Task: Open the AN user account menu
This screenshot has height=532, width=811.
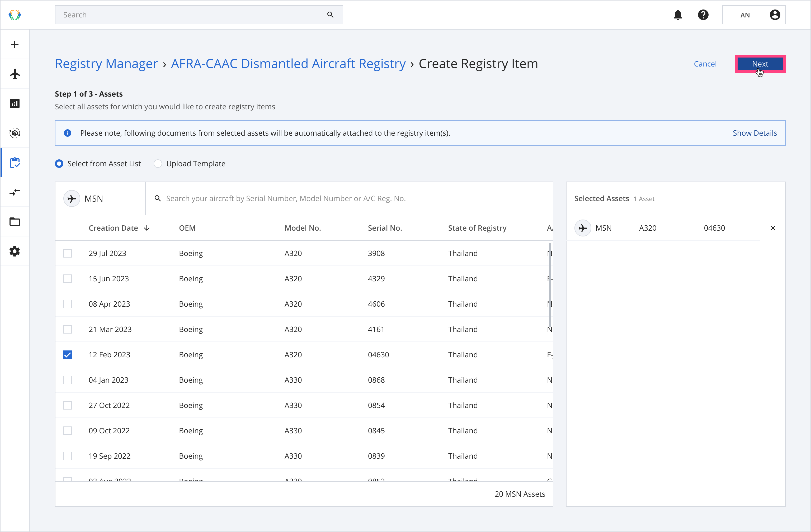Action: tap(753, 15)
